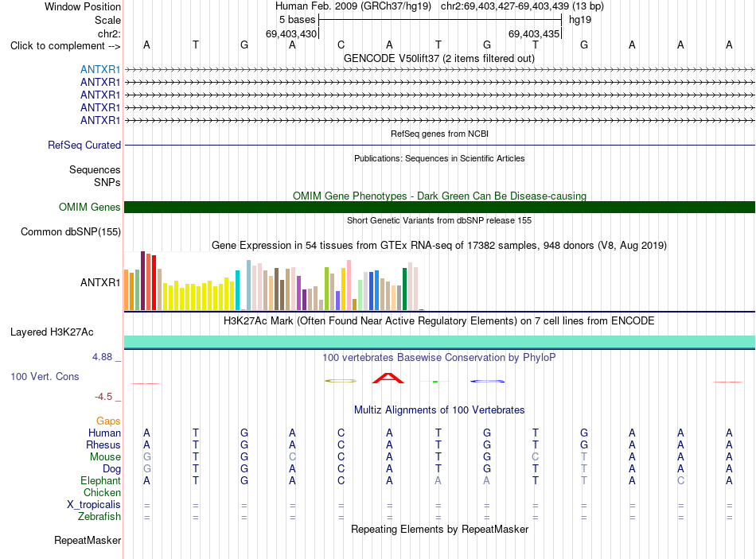756x559 pixels.
Task: Open the Common dbSNP(155) track label
Action: coord(71,232)
